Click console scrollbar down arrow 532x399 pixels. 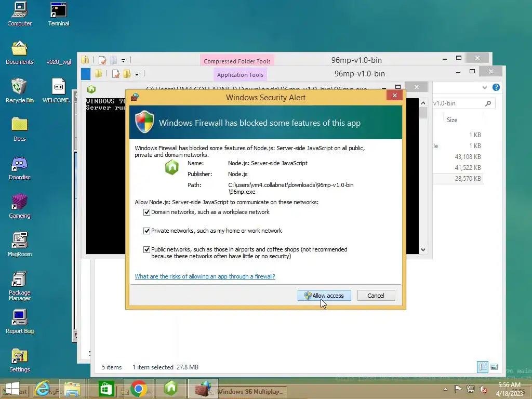point(423,250)
